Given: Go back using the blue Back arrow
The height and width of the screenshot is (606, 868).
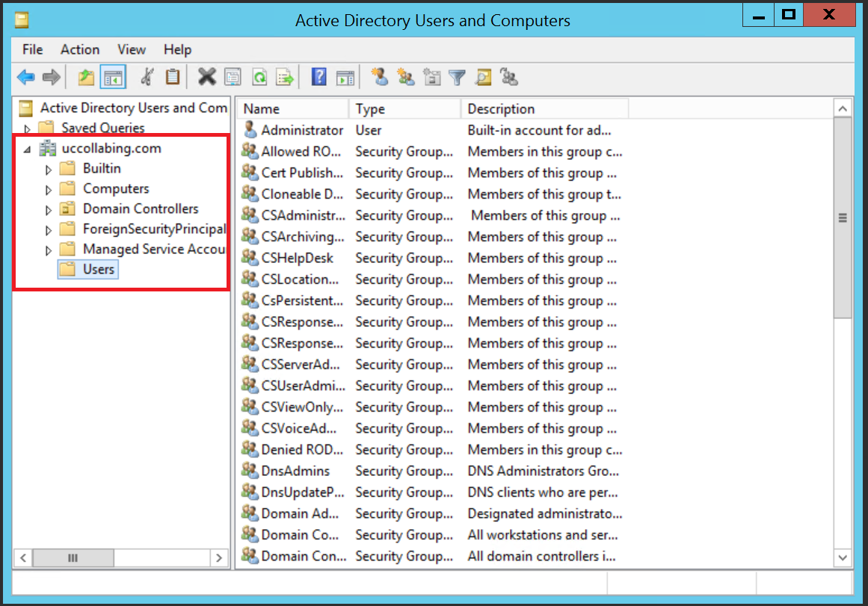Looking at the screenshot, I should pyautogui.click(x=26, y=77).
